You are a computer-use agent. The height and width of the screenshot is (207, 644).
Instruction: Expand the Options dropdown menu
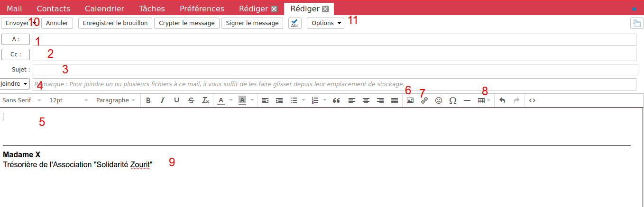326,23
